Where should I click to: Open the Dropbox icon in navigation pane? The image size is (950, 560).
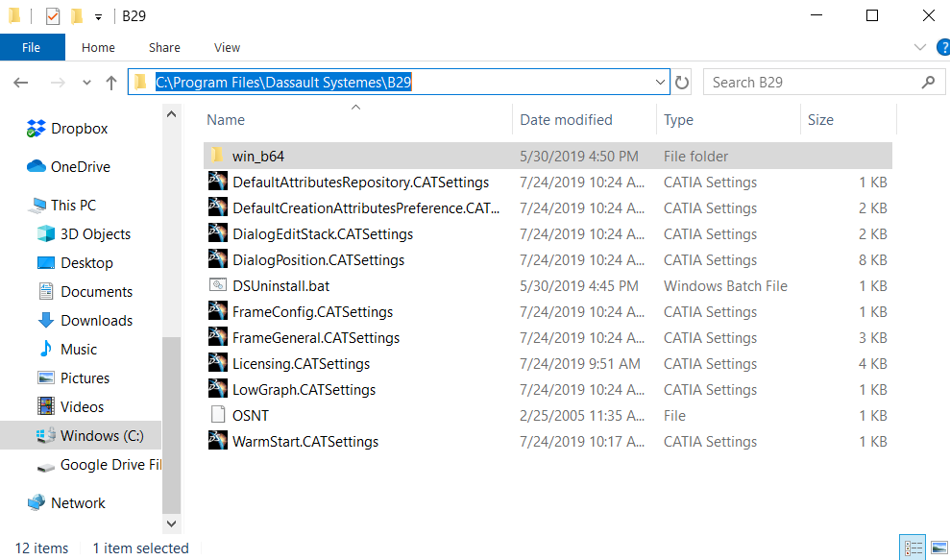pyautogui.click(x=37, y=129)
